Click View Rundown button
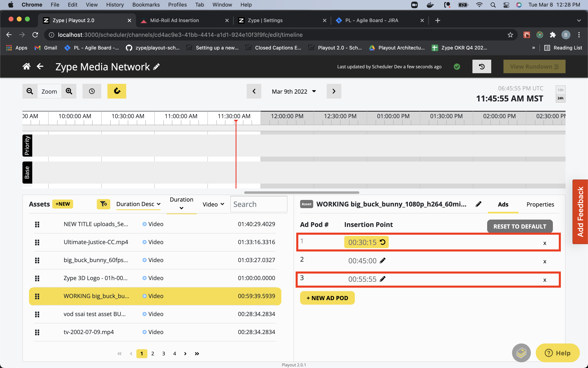 (534, 66)
